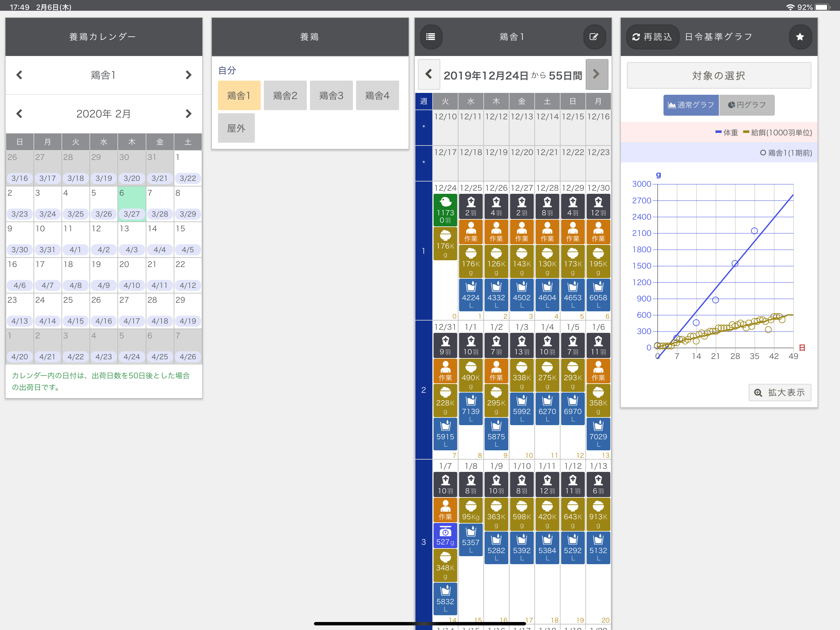The image size is (840, 630).
Task: Click week 1 row header
Action: click(423, 251)
